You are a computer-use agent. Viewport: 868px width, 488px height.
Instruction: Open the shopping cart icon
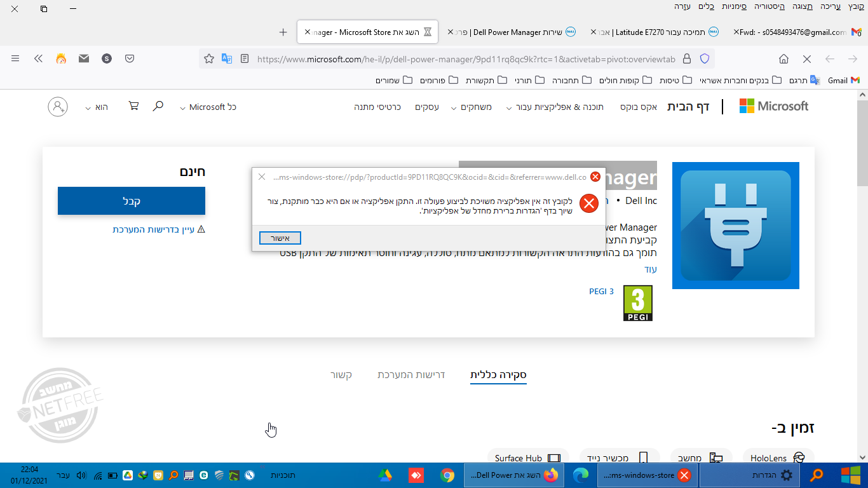[x=133, y=106]
